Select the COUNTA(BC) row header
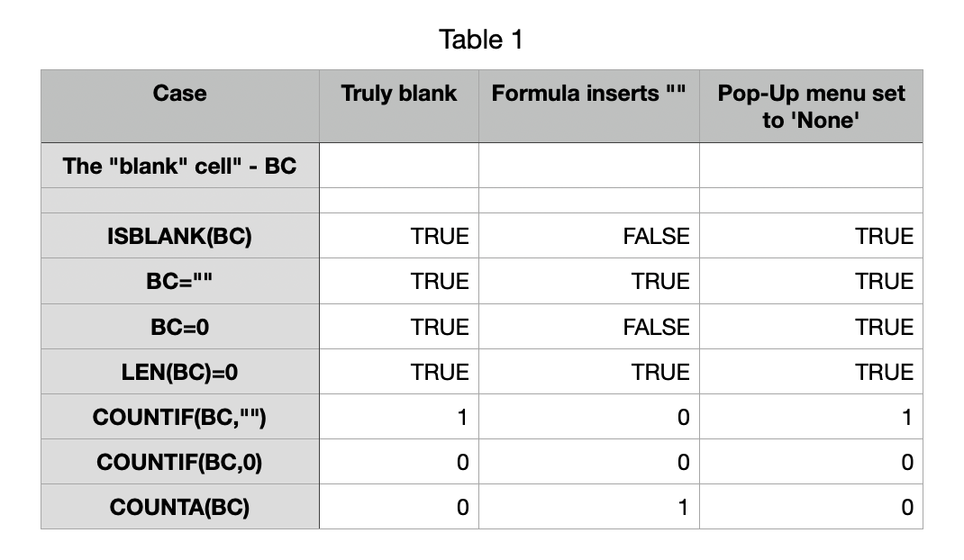The image size is (964, 560). (x=179, y=507)
